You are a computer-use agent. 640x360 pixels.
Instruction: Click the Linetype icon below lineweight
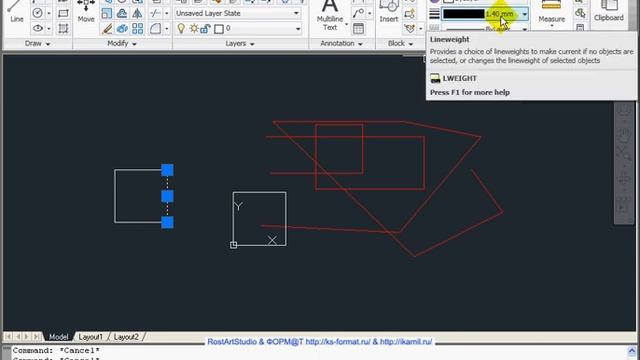(x=434, y=28)
